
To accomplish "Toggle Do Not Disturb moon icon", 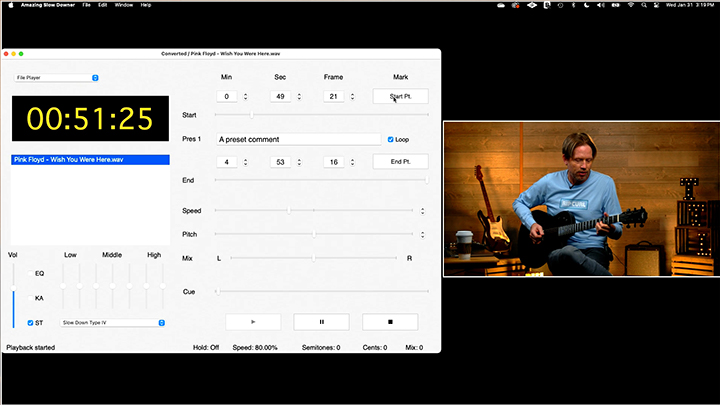I will coord(586,5).
